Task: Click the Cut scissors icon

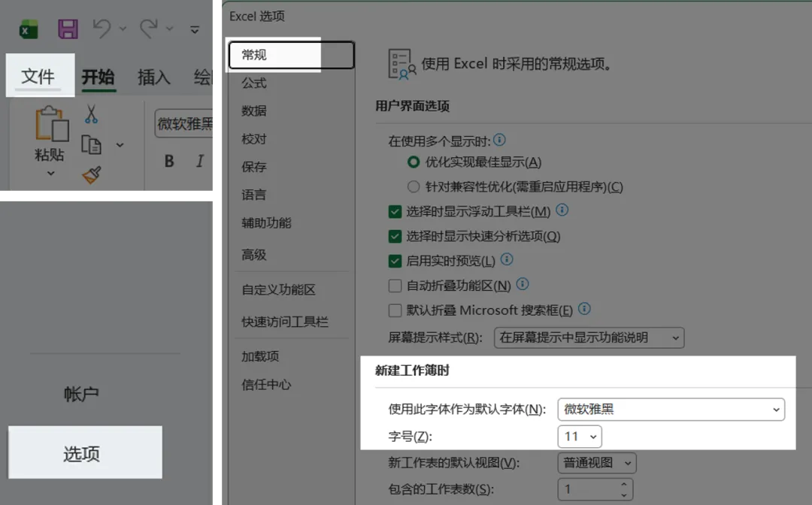Action: point(91,113)
